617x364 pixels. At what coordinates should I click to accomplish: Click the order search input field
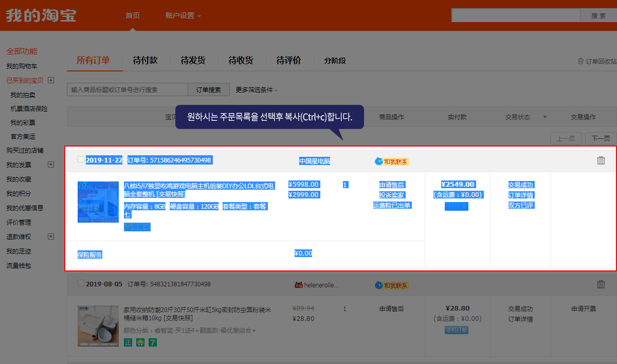pyautogui.click(x=128, y=90)
